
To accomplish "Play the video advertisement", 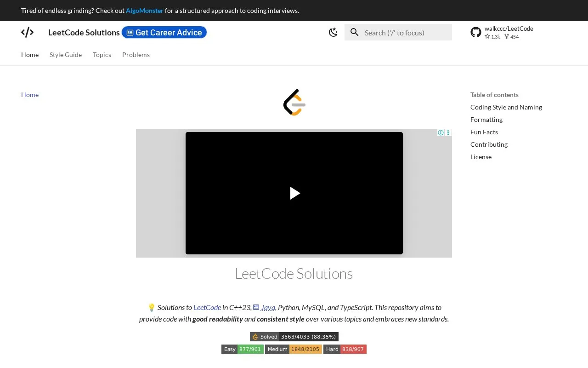I will click(x=294, y=193).
